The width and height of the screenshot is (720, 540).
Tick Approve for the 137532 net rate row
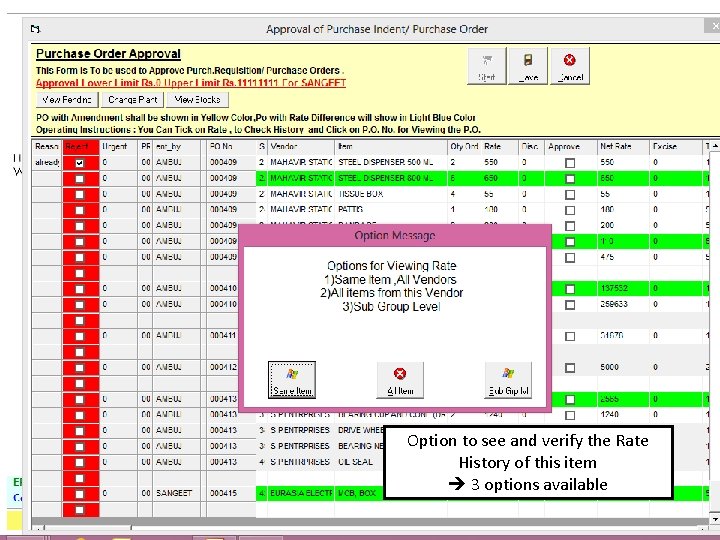[x=570, y=289]
